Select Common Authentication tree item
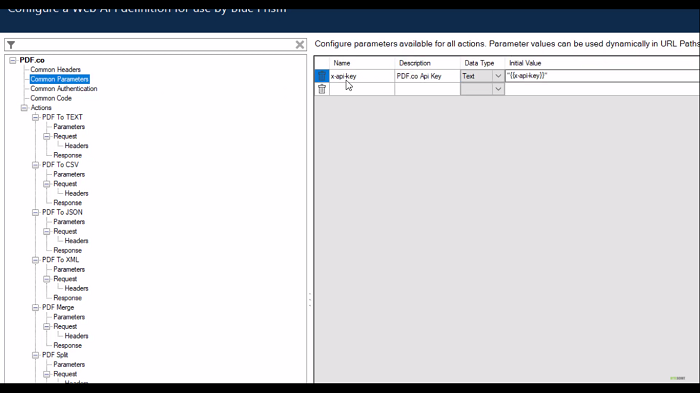The width and height of the screenshot is (700, 393). coord(64,88)
